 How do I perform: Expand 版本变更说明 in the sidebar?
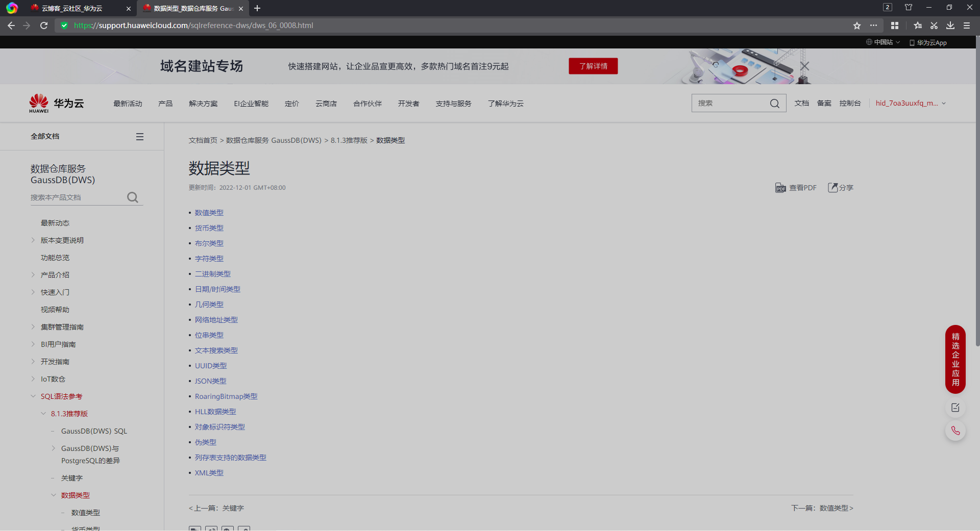33,240
